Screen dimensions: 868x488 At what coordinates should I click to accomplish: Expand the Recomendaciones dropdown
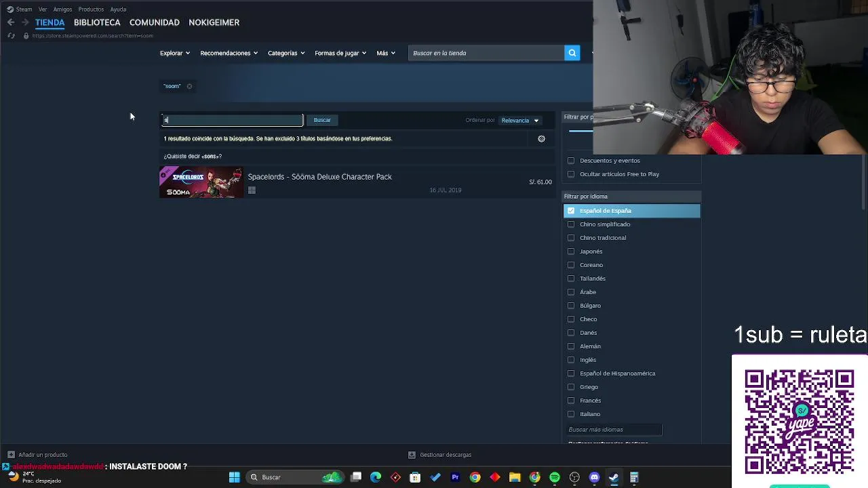(x=229, y=53)
